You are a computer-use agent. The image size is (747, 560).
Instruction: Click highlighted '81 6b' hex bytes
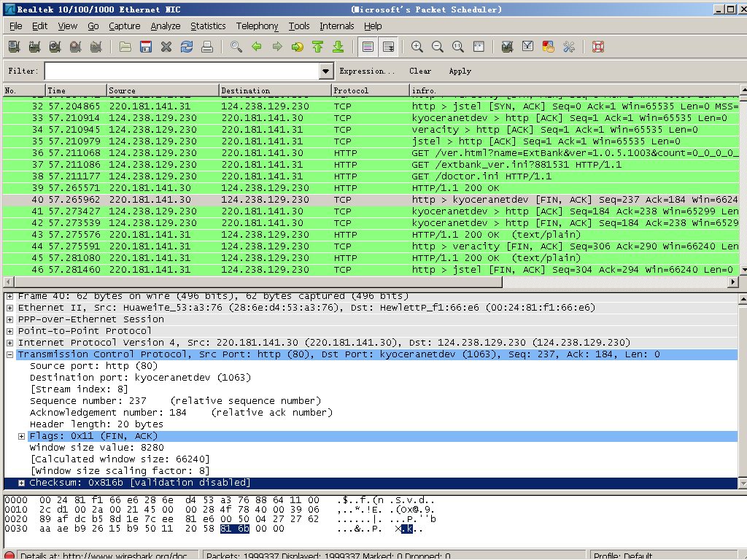[x=235, y=529]
